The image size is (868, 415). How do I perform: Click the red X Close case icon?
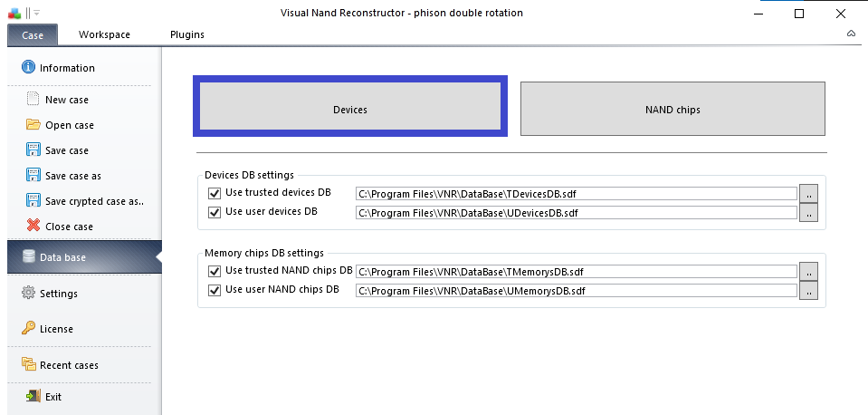tap(33, 226)
